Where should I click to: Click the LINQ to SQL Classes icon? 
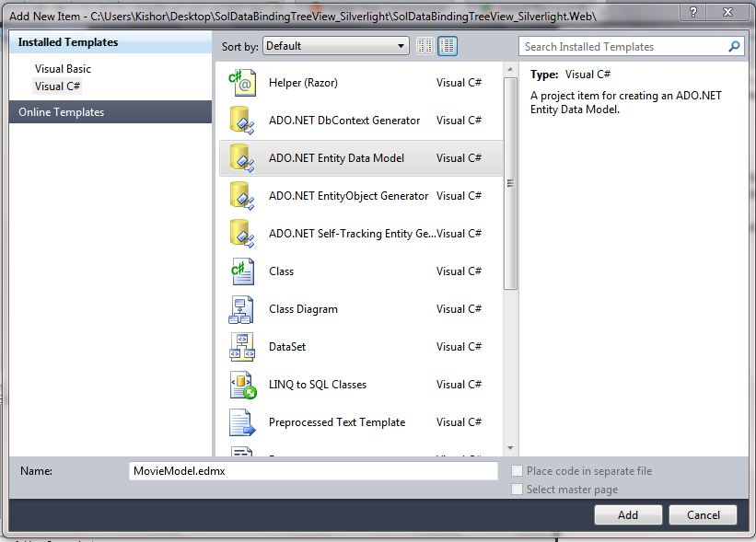coord(243,385)
